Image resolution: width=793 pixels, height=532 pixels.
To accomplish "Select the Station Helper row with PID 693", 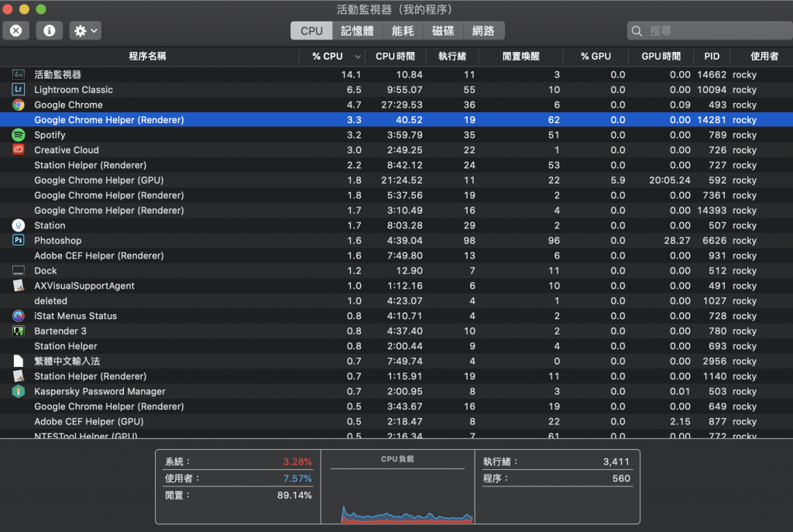I will [396, 346].
